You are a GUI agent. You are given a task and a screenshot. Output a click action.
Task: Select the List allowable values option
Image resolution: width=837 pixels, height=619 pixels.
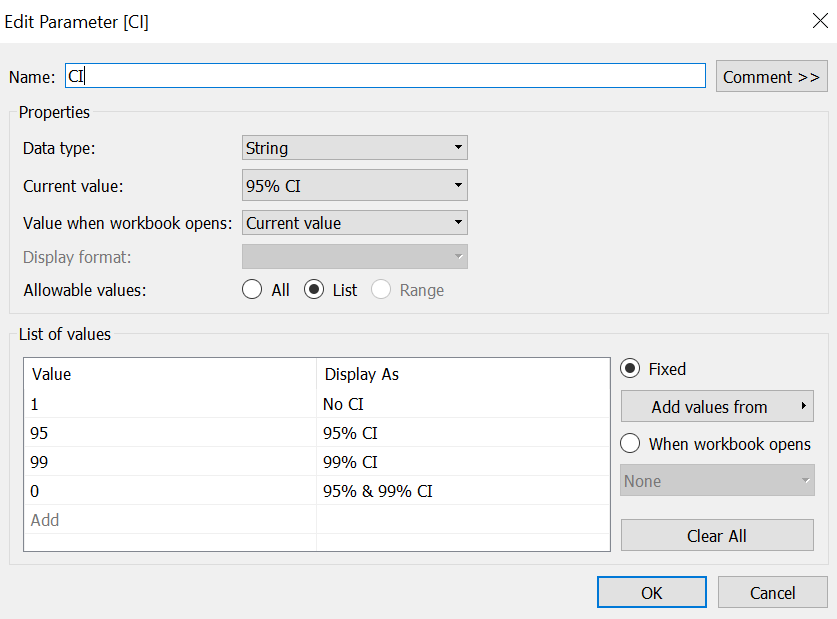click(315, 290)
